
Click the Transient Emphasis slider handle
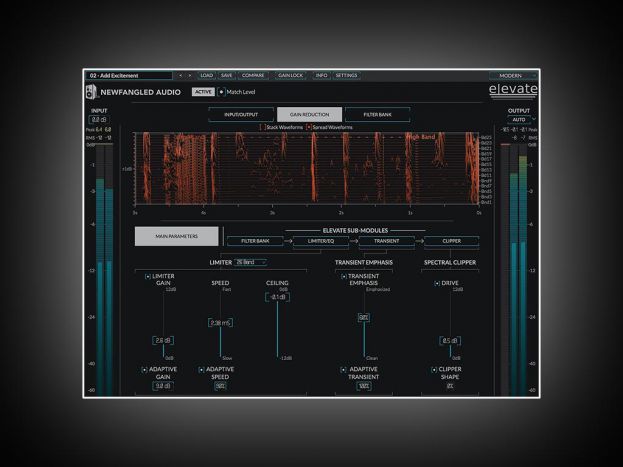click(x=364, y=318)
